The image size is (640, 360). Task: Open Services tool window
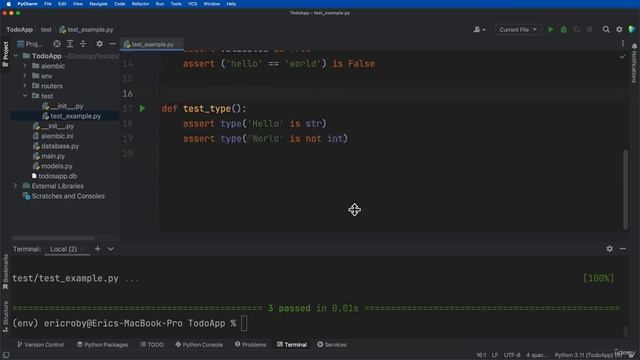click(332, 344)
